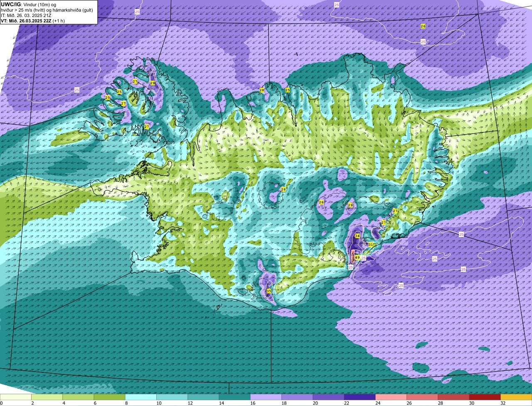
Task: Click the 8–10 m/s light cyan legend swatch
Action: (141, 397)
